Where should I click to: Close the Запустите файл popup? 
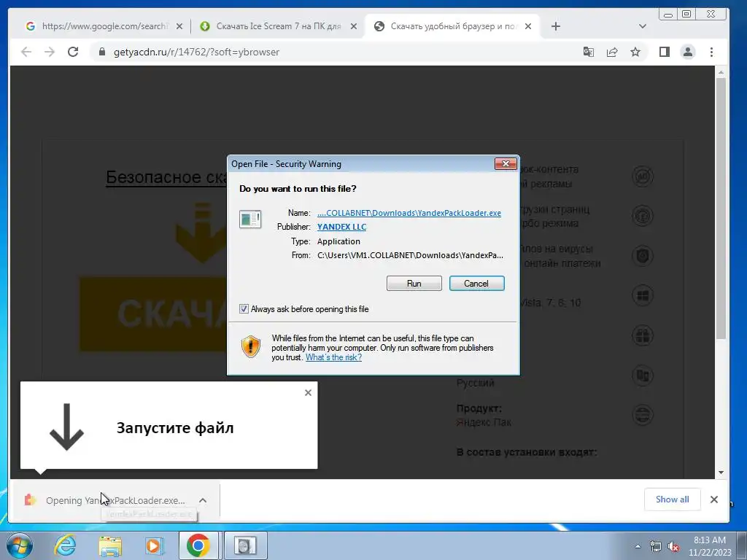[309, 393]
